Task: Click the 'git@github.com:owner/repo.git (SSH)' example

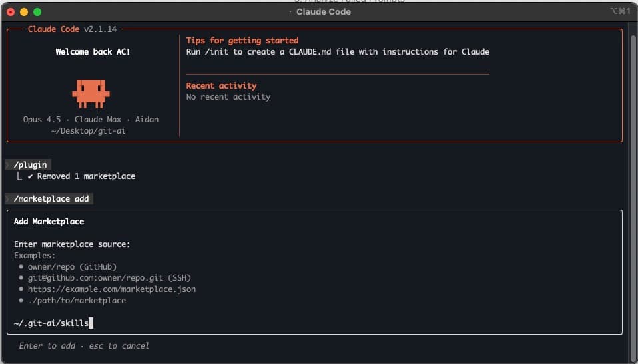Action: click(109, 278)
